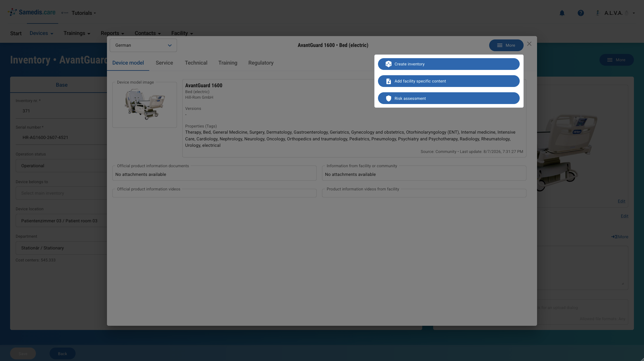The width and height of the screenshot is (644, 361).
Task: Click the Back button
Action: click(62, 354)
